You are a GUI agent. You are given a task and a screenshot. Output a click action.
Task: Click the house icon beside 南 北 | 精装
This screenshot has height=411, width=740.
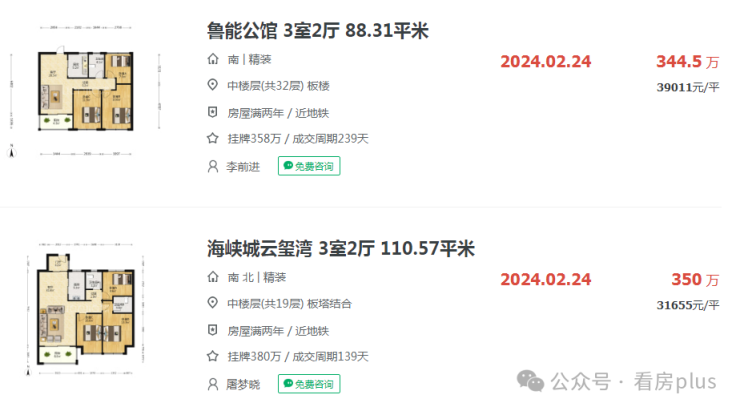(212, 277)
